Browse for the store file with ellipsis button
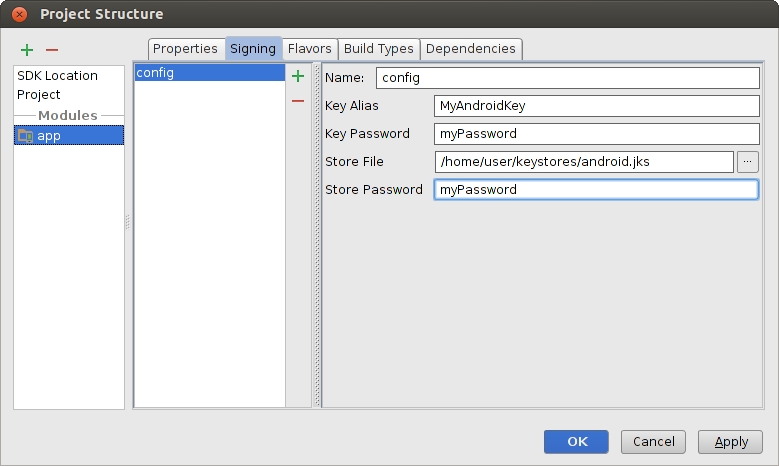 click(x=749, y=161)
